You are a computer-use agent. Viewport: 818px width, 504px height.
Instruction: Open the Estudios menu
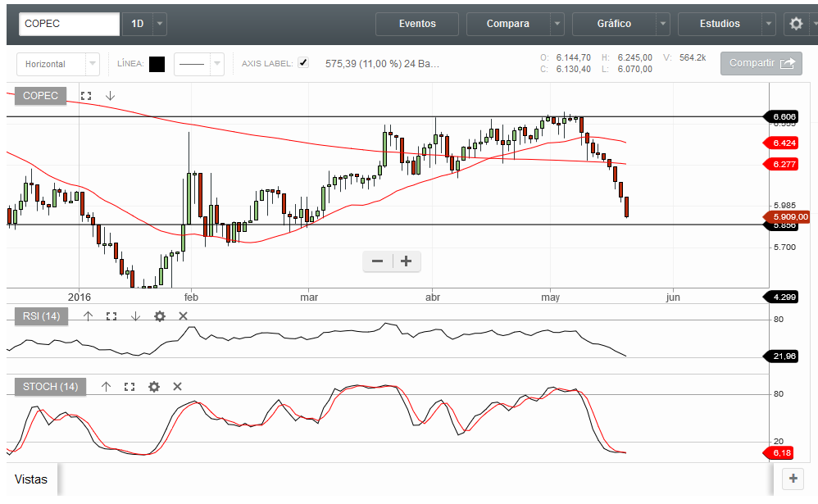click(720, 24)
